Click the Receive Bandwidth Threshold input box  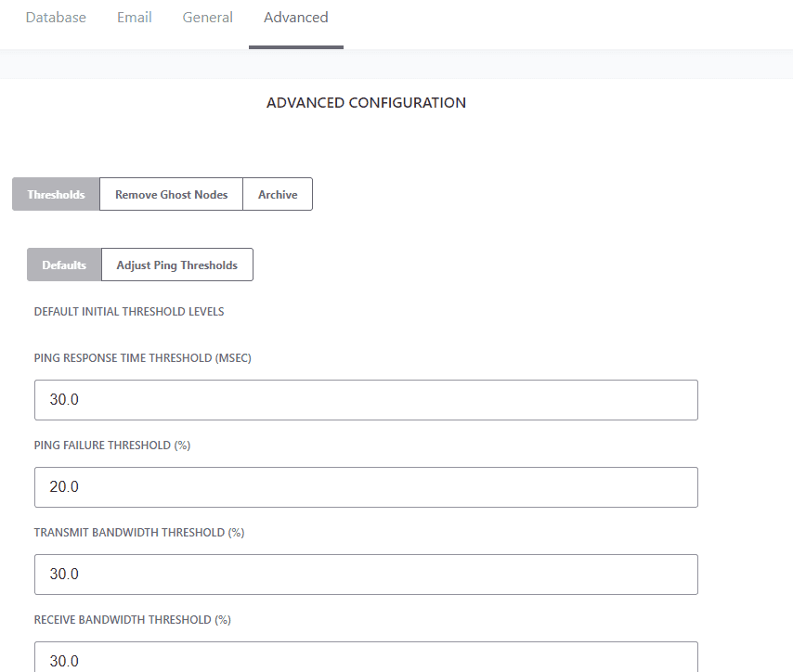point(366,657)
